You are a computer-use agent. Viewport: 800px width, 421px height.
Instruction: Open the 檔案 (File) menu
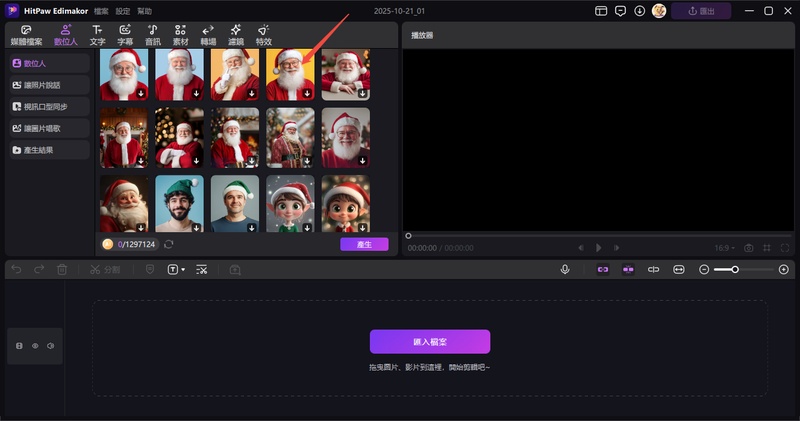click(x=101, y=11)
